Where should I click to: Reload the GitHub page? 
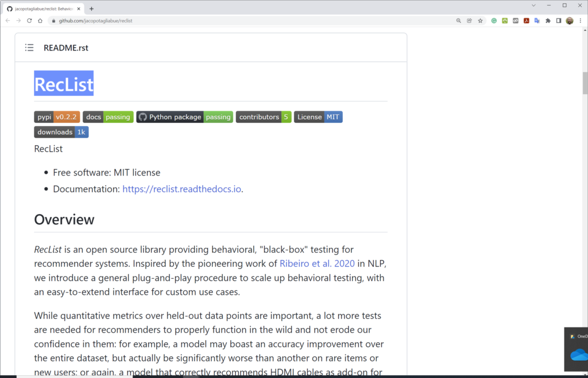tap(29, 21)
